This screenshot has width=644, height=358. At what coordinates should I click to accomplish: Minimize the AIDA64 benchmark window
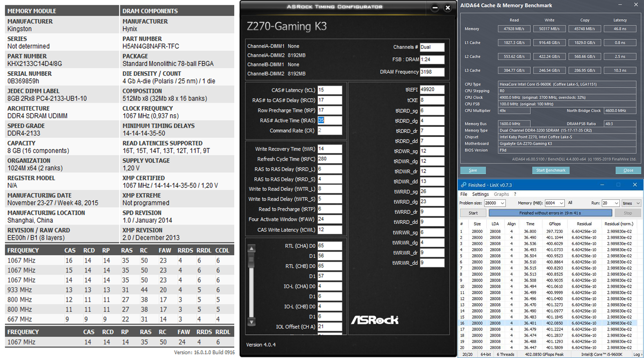coord(620,5)
